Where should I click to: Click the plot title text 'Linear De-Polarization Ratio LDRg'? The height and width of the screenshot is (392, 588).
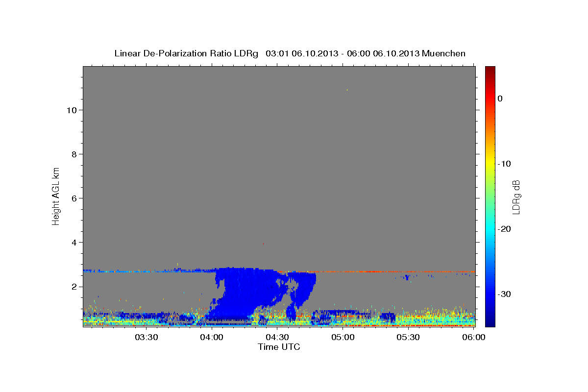(186, 53)
